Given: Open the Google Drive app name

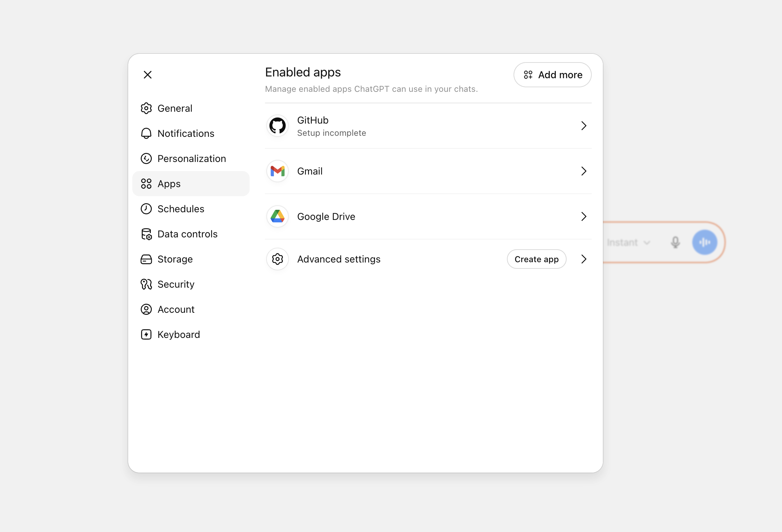Looking at the screenshot, I should [x=326, y=216].
